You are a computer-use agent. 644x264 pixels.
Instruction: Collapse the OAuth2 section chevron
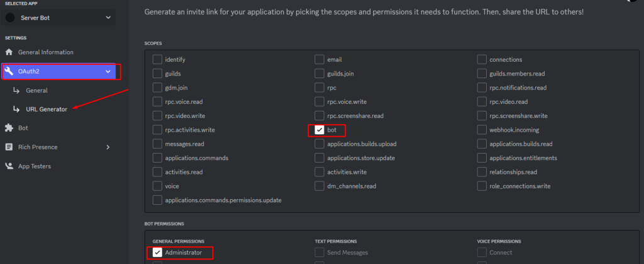[x=108, y=72]
